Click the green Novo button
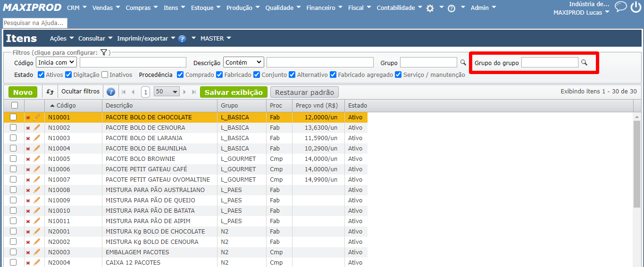Screen dimensions: 644x267 (23, 92)
